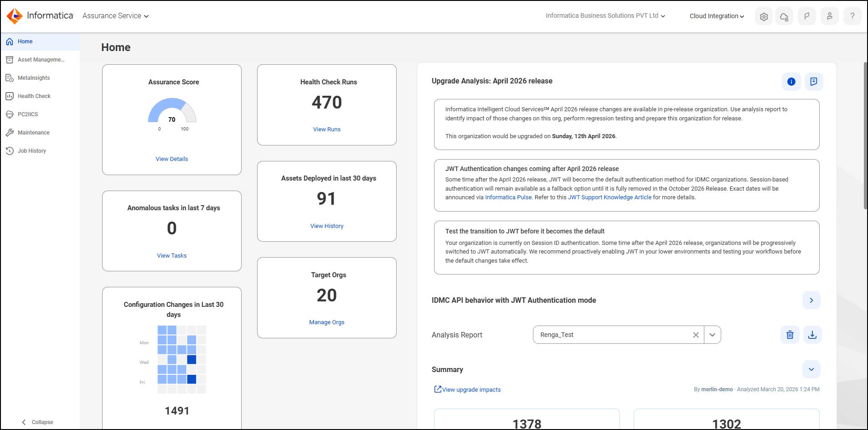Click Manage Orgs under Target Orgs

tap(327, 322)
